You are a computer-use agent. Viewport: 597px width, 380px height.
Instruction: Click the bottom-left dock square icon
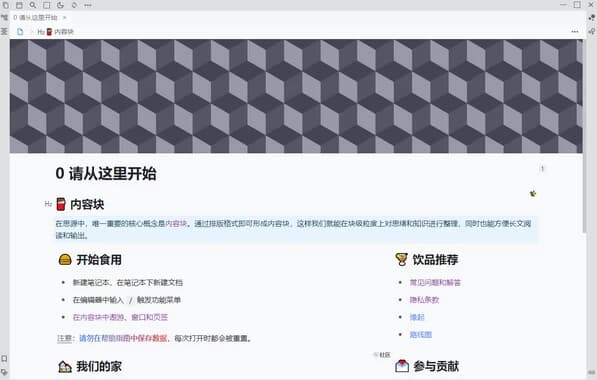4,358
